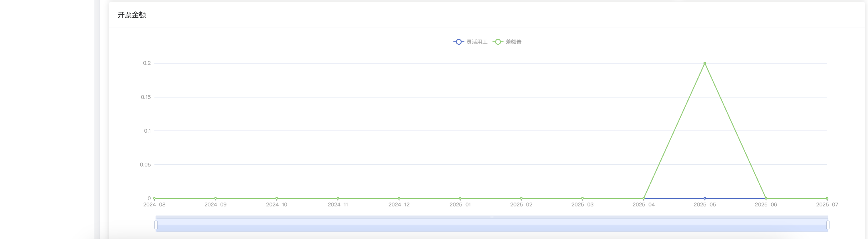The image size is (868, 239).
Task: Select the data point marker for 2024-11
Action: pos(338,198)
